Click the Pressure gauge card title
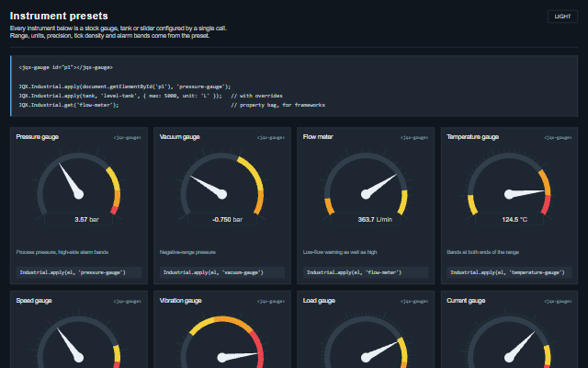This screenshot has width=588, height=368. [37, 137]
